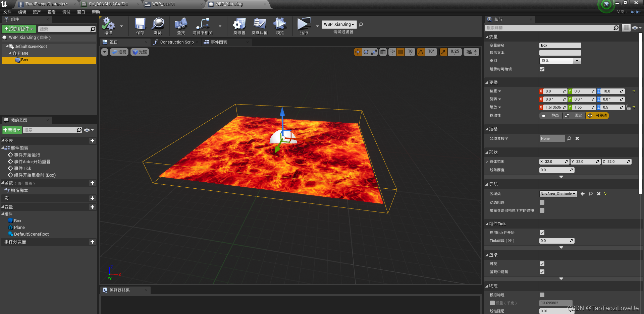Uncheck the 可视 rendering checkbox
The width and height of the screenshot is (644, 314).
tap(542, 264)
